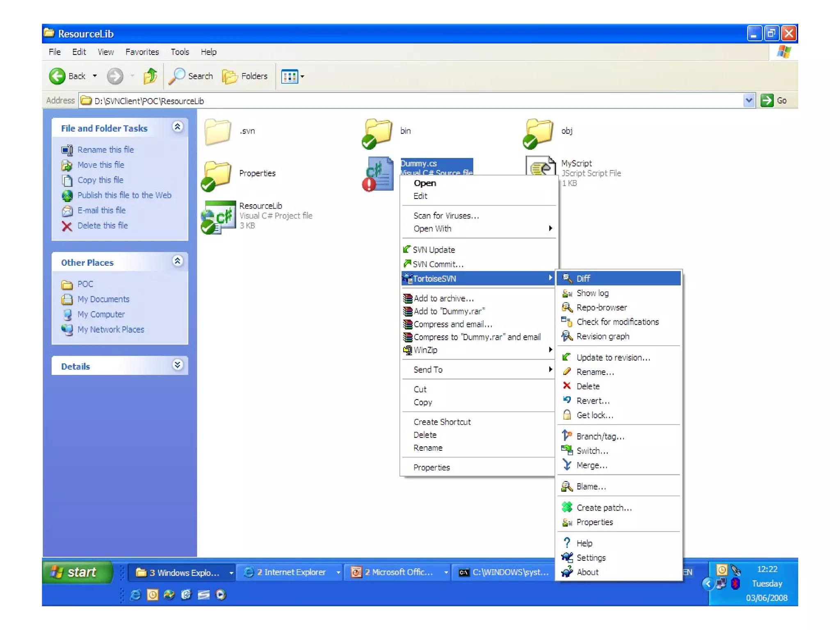Expand the Details panel

pyautogui.click(x=177, y=365)
